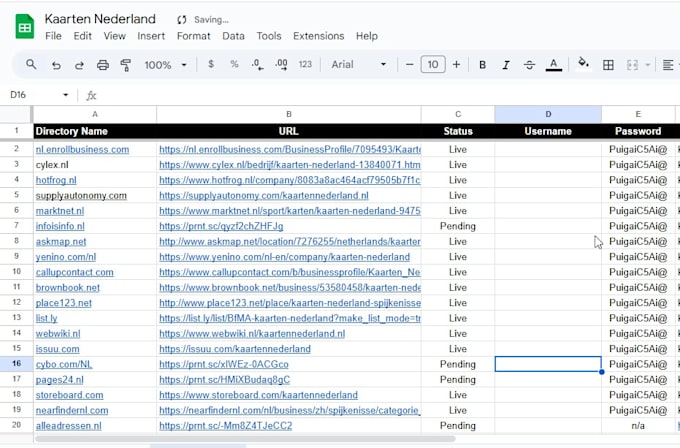Expand the merge cells type arrow

(647, 65)
